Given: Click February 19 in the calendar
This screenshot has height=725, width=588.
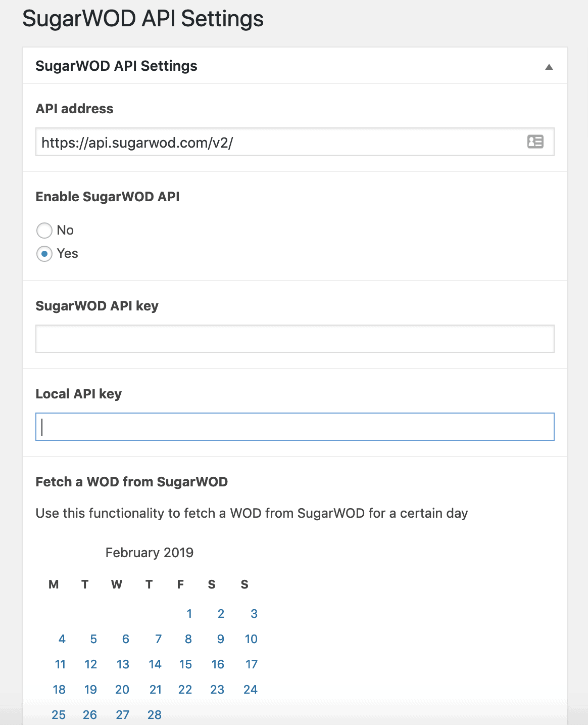Looking at the screenshot, I should click(90, 690).
